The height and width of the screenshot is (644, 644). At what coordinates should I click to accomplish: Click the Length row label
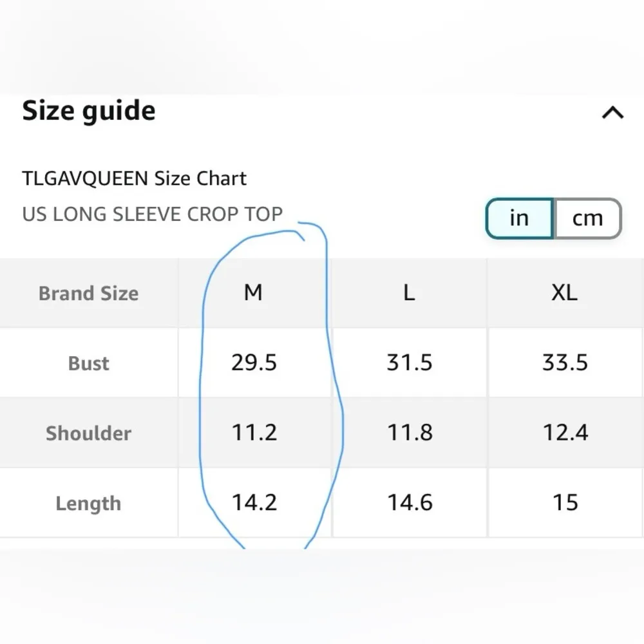click(89, 503)
